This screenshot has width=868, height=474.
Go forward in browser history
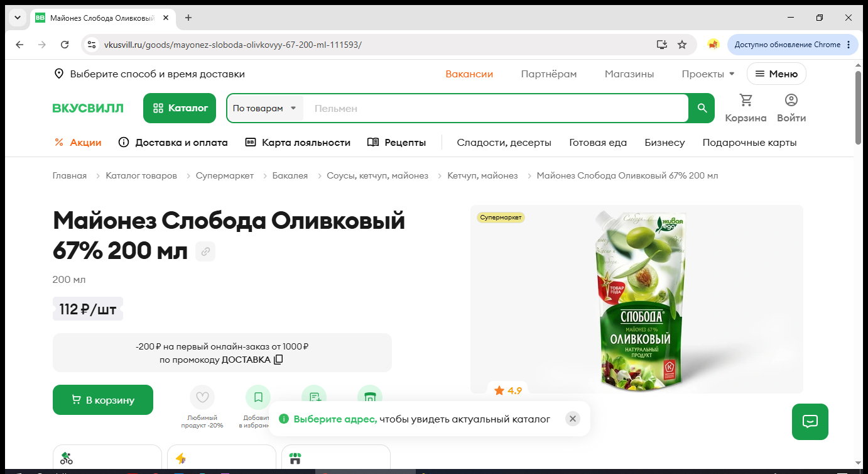point(42,45)
